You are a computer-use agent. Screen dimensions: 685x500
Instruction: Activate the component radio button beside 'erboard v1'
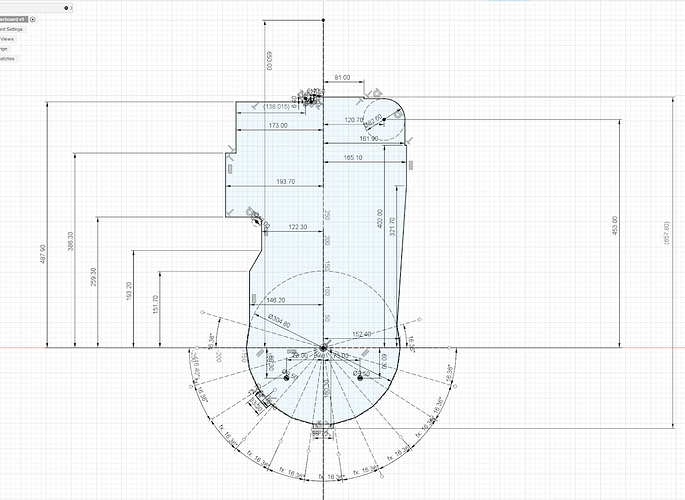click(33, 19)
